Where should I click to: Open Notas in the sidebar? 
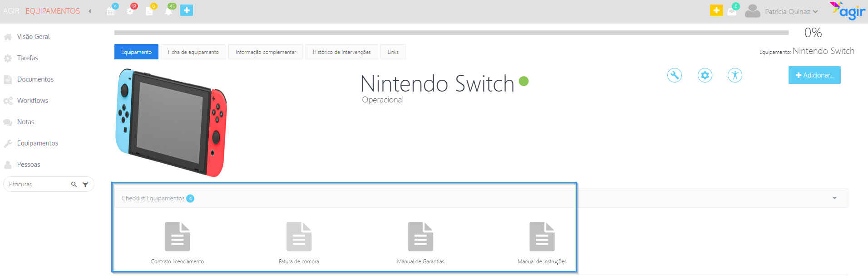click(26, 122)
